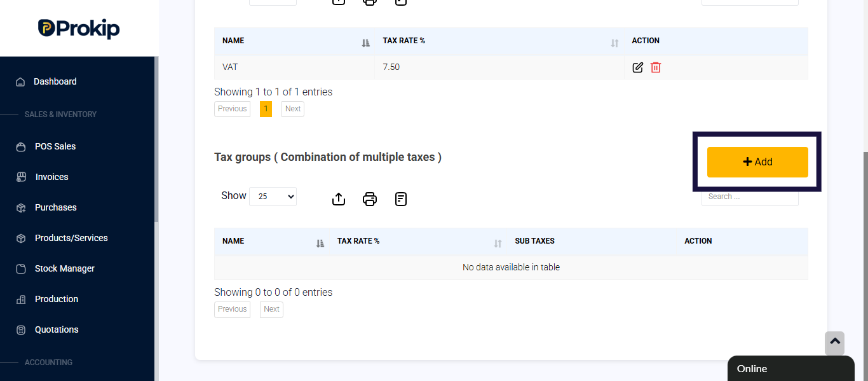Edit the VAT tax rate entry
This screenshot has height=381, width=868.
[x=638, y=67]
